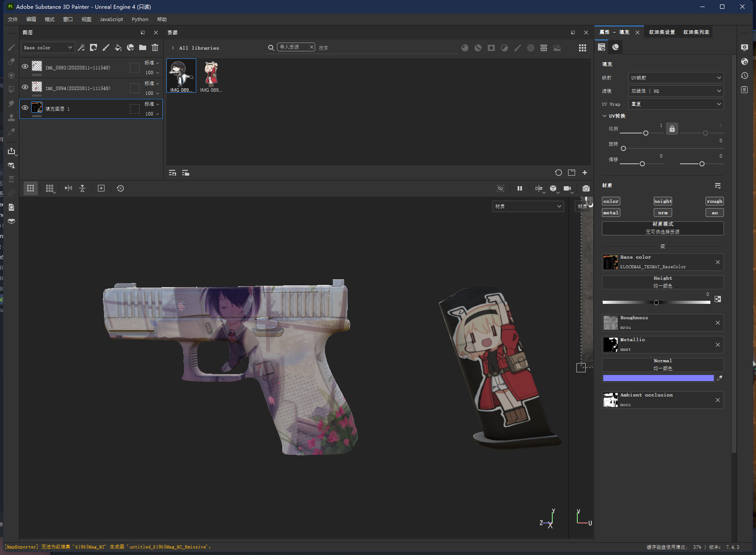Image resolution: width=756 pixels, height=555 pixels.
Task: Click the Height uniform color button
Action: 663,282
